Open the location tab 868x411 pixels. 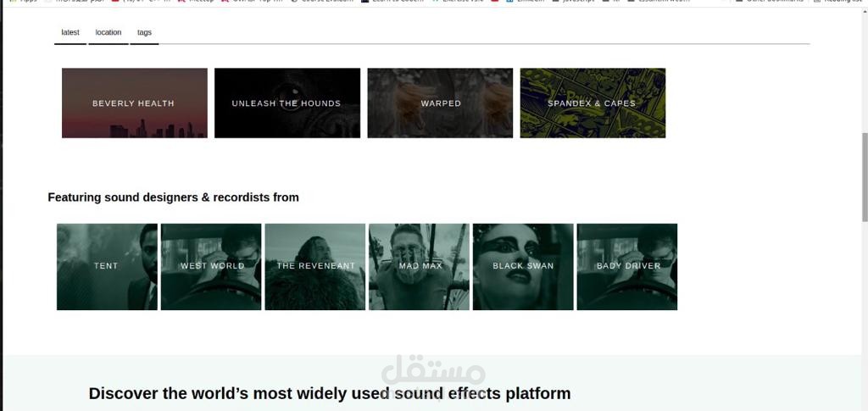108,33
